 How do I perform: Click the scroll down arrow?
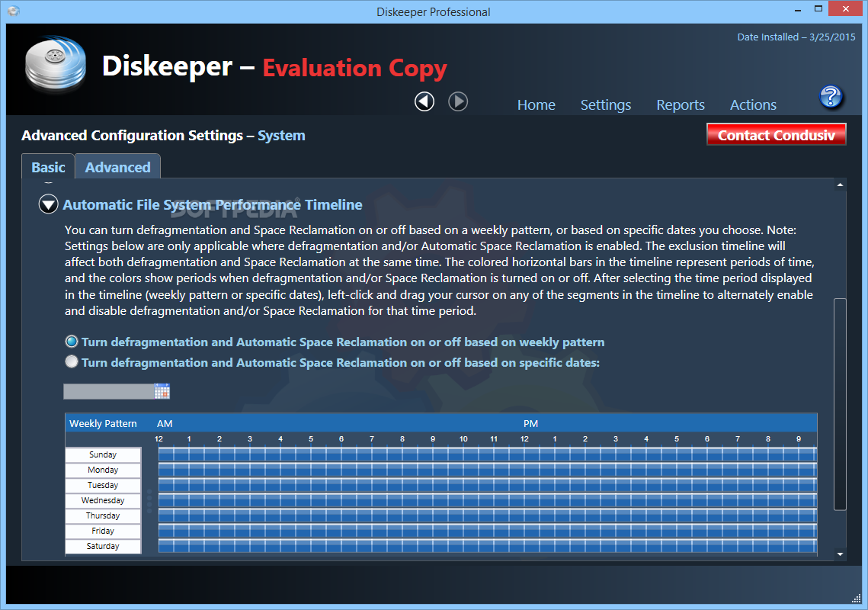(840, 554)
